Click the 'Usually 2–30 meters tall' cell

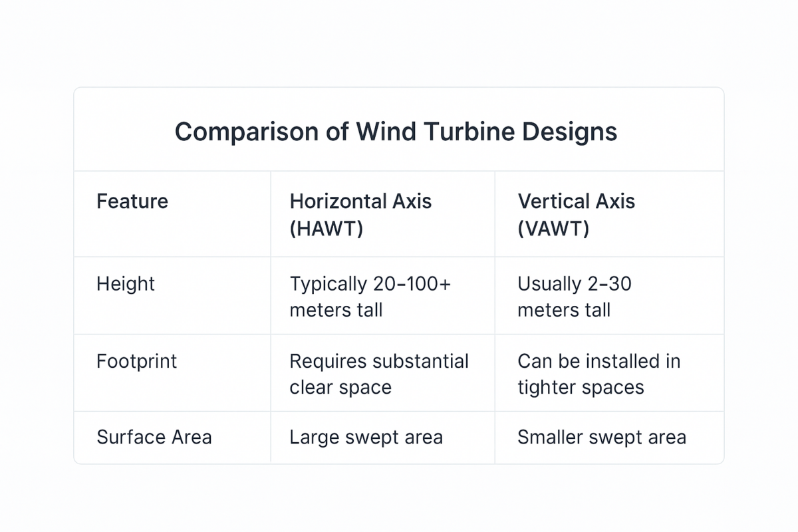click(x=575, y=297)
